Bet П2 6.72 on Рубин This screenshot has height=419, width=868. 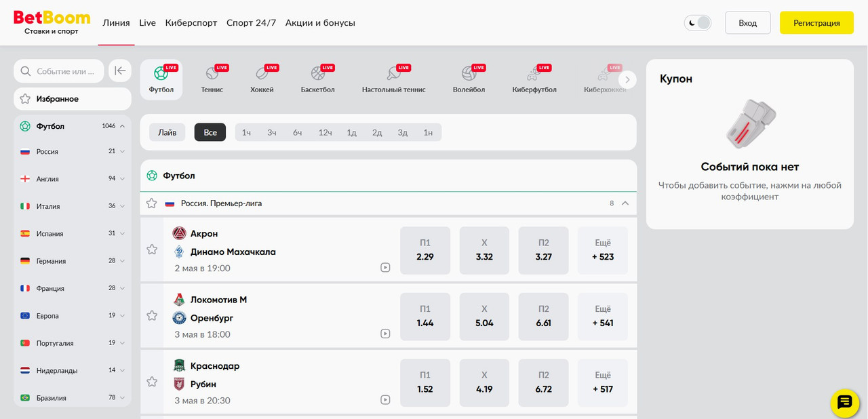(x=543, y=383)
